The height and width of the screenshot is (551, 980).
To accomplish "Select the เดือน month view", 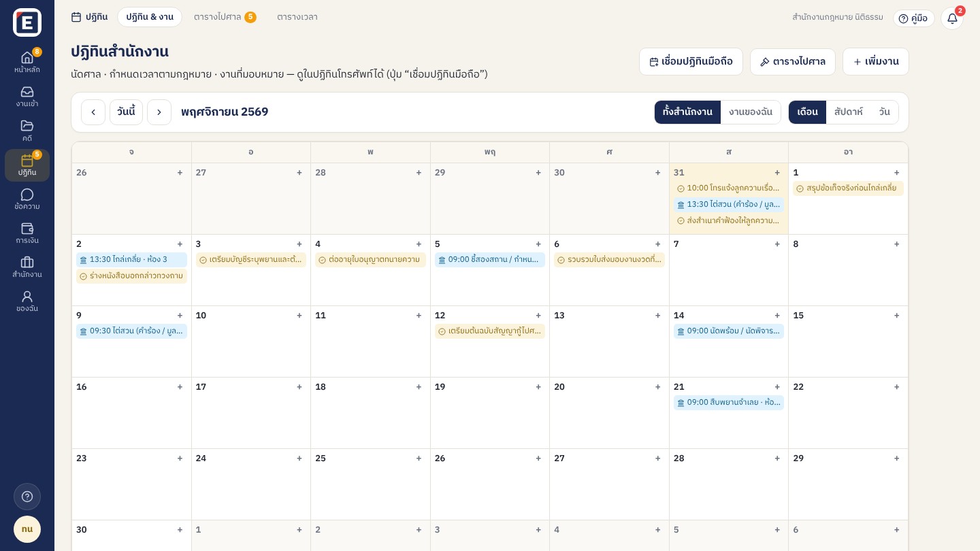I will click(x=807, y=112).
